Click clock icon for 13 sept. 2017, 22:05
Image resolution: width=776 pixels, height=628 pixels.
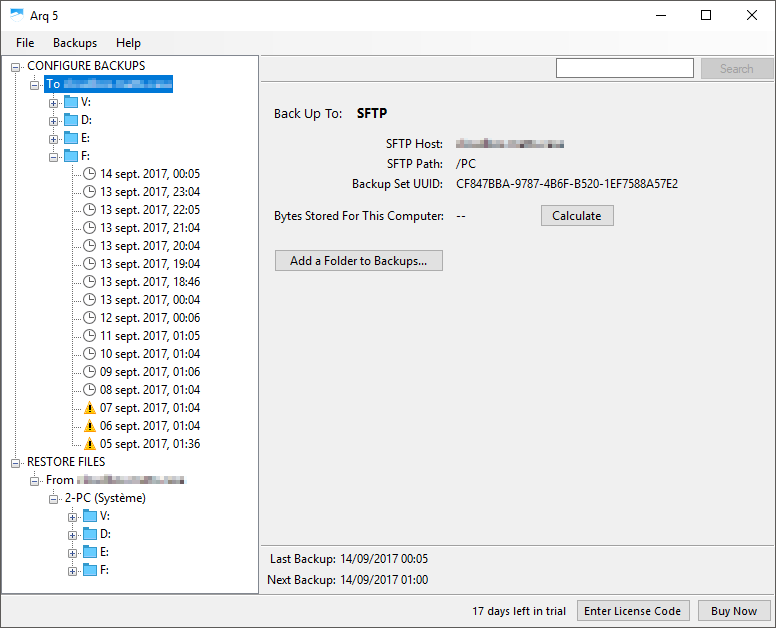click(89, 210)
